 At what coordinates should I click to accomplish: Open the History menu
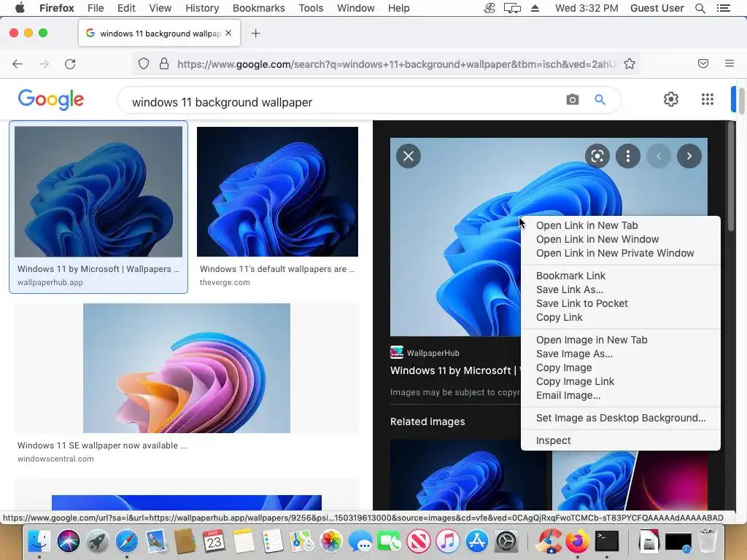pos(202,8)
